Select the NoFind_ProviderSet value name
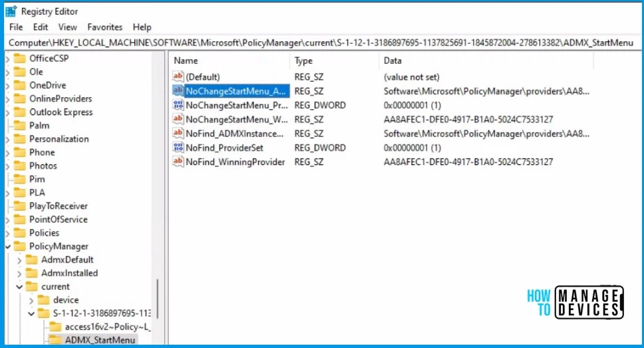 [224, 148]
